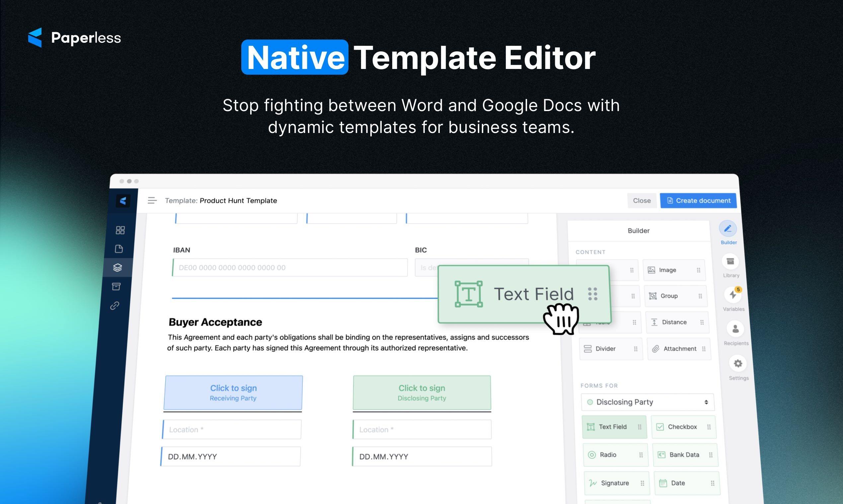Click the drag handle on Checkbox element
Image resolution: width=843 pixels, height=504 pixels.
pyautogui.click(x=709, y=427)
